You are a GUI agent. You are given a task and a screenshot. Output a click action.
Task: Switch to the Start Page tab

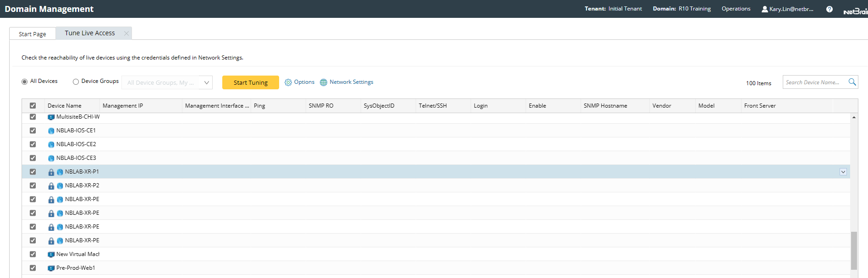[x=33, y=34]
